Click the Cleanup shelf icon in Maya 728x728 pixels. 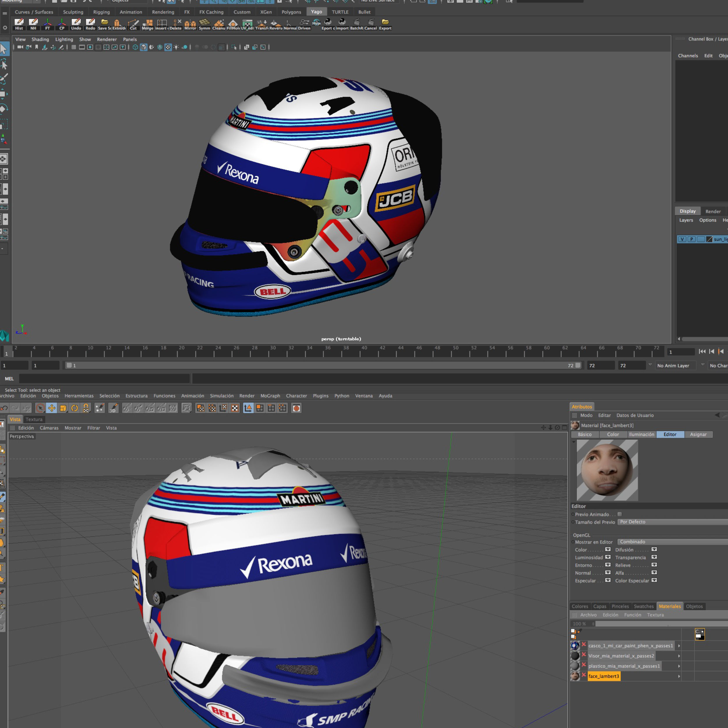[219, 24]
